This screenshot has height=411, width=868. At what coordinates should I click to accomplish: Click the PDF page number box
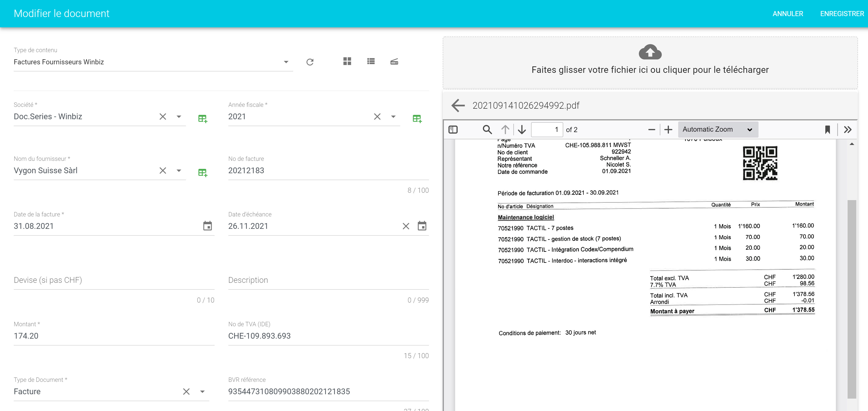pos(546,130)
